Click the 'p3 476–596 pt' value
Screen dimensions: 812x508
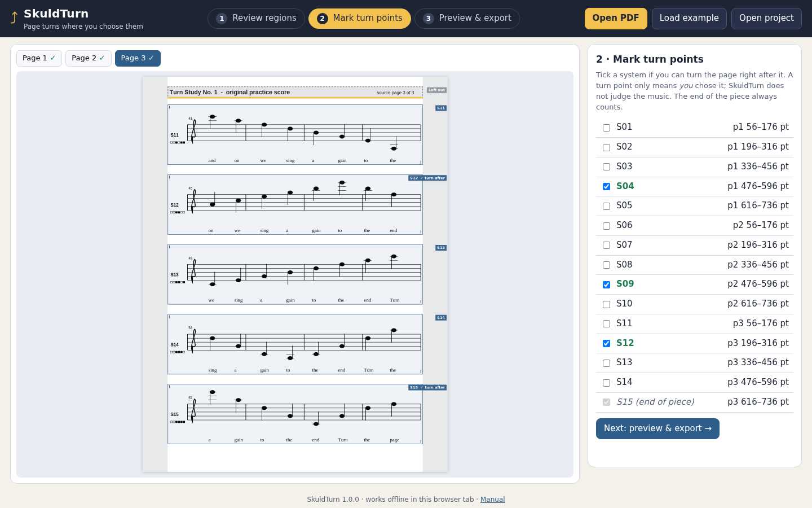point(758,382)
